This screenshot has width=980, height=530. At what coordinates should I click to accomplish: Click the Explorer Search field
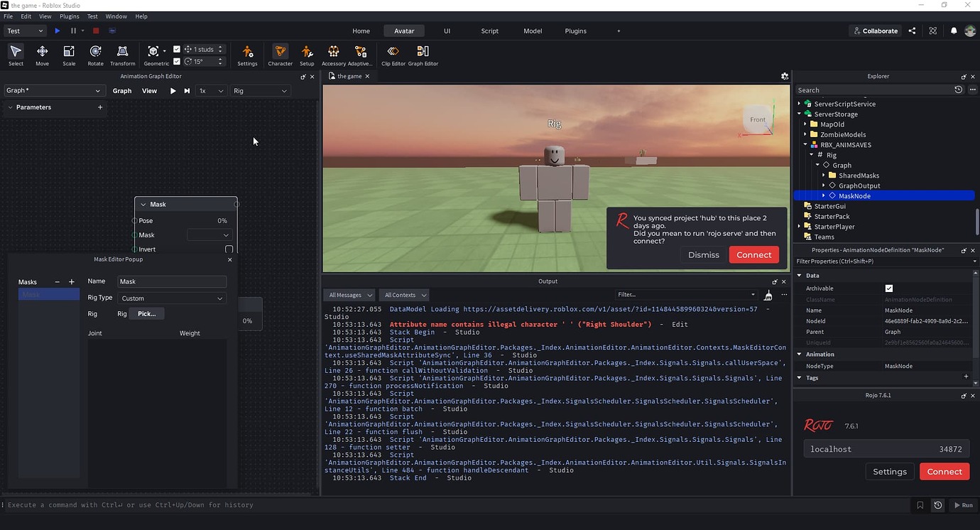(x=875, y=90)
